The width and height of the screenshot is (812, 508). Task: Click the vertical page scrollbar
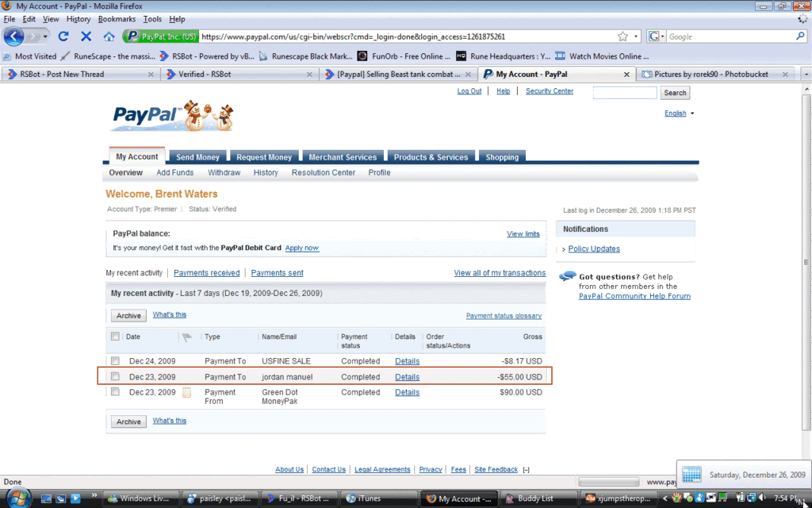pyautogui.click(x=806, y=262)
